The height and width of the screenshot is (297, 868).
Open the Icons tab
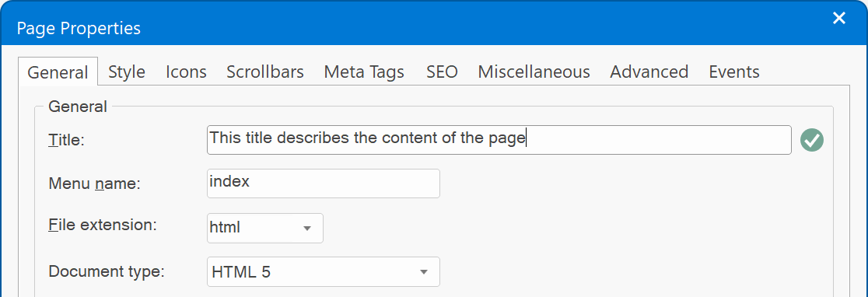[186, 72]
